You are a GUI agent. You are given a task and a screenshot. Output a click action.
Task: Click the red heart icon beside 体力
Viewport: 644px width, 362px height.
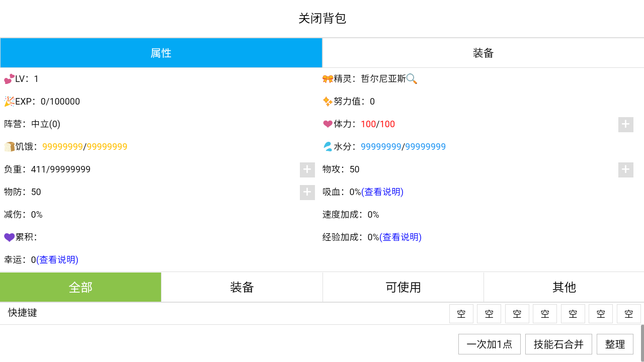pyautogui.click(x=328, y=124)
